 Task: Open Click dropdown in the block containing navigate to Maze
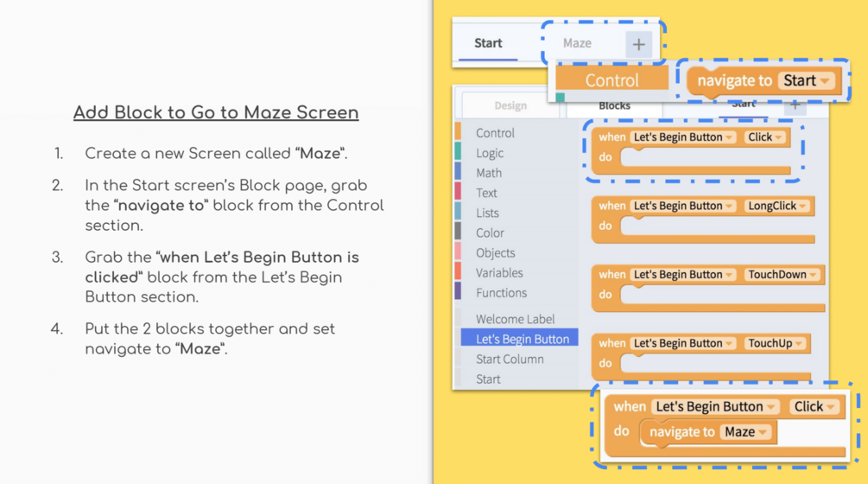814,407
